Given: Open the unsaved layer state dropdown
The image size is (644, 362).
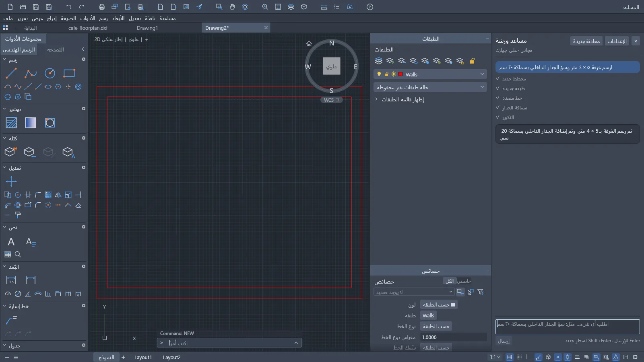Looking at the screenshot, I should click(x=430, y=87).
